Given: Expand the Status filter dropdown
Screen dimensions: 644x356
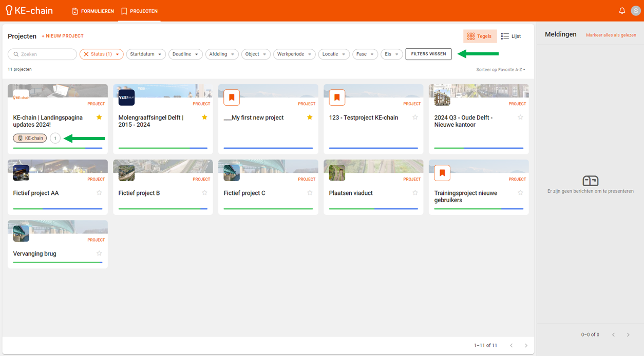Looking at the screenshot, I should tap(102, 54).
